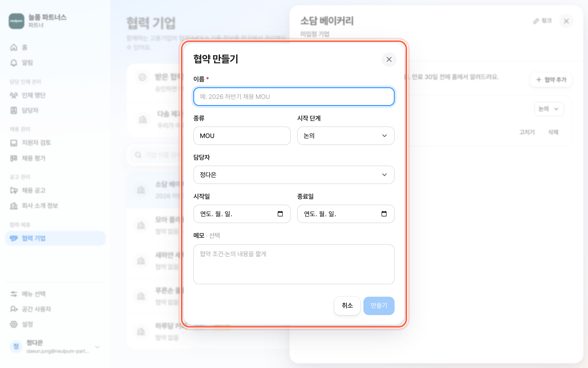Click the 종류 field showing MOU

click(242, 135)
